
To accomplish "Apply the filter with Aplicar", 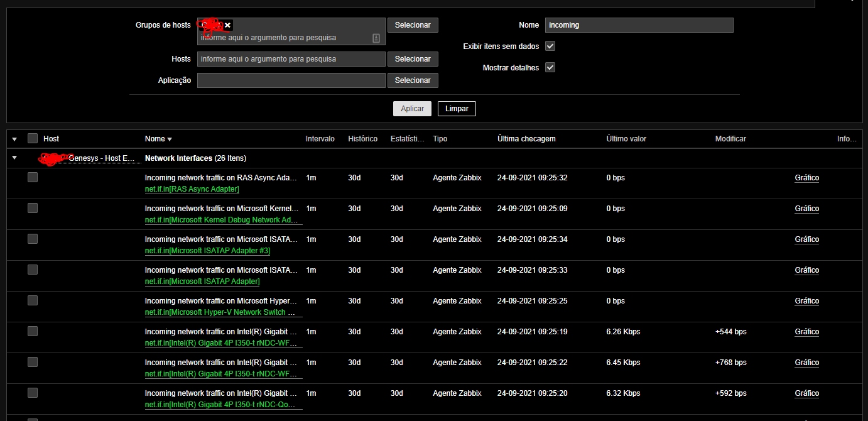I will 413,109.
